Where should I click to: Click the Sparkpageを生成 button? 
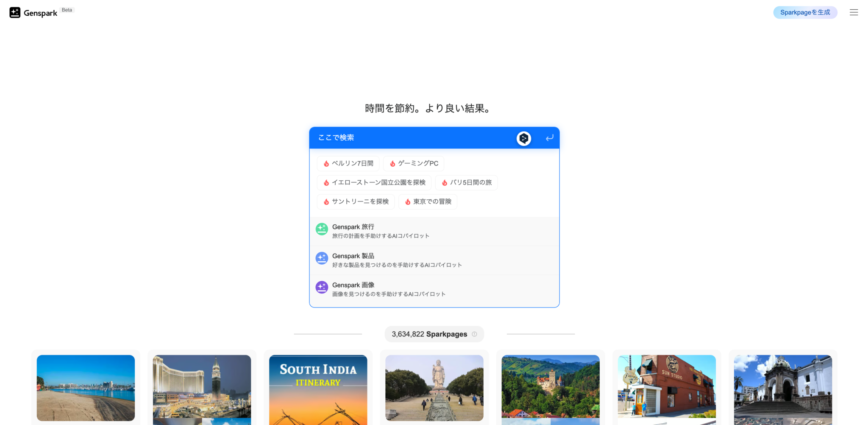[805, 12]
